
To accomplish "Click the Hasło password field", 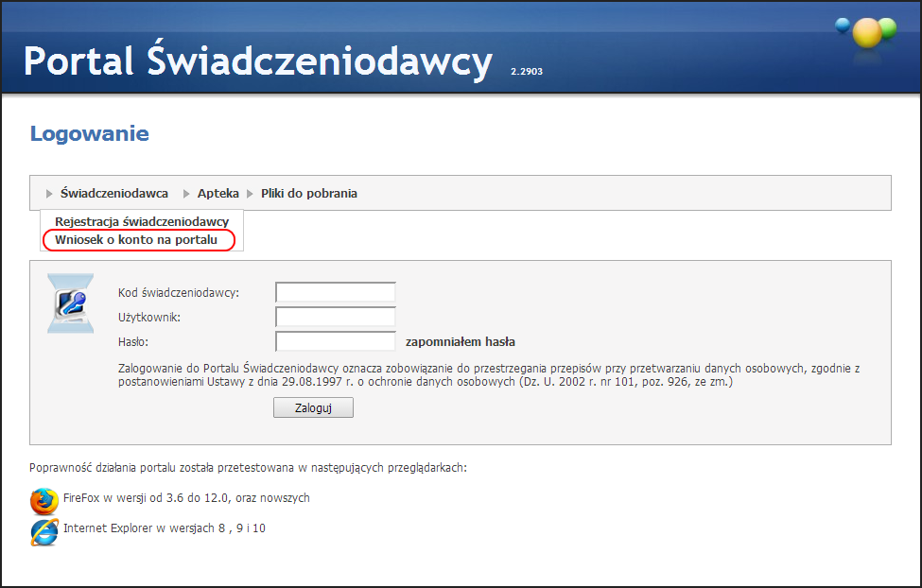I will (x=335, y=341).
